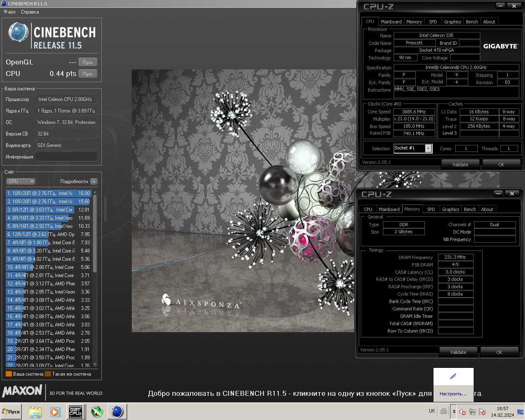Open the 'Настроить...' link in the tray popup
The width and height of the screenshot is (525, 420).
pos(453,394)
